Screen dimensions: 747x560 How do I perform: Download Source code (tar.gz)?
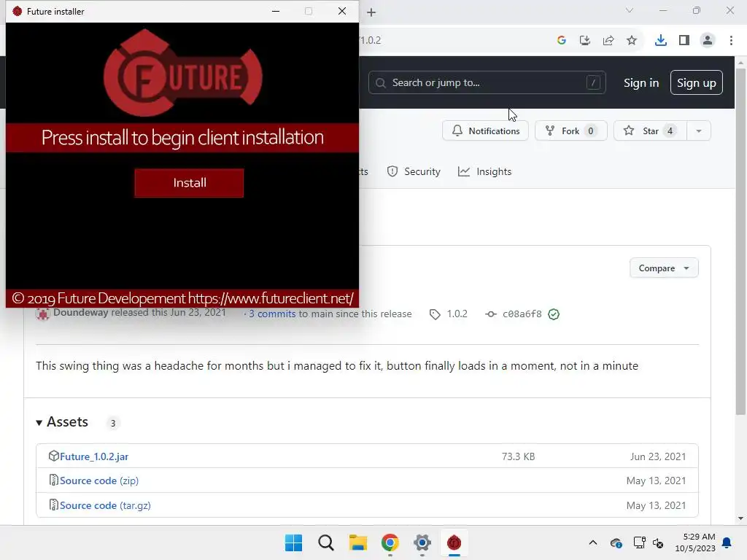click(105, 505)
